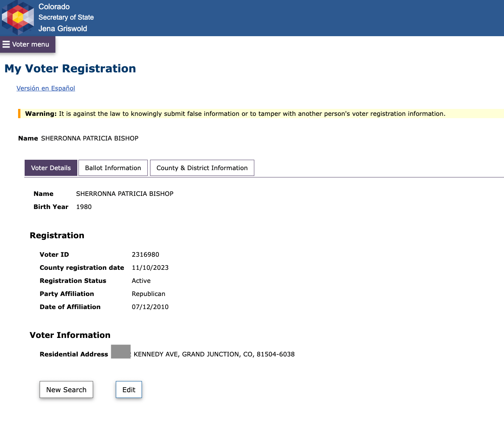This screenshot has height=428, width=504.
Task: Click the Versión en Español link
Action: pyautogui.click(x=46, y=88)
